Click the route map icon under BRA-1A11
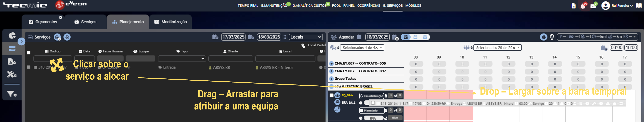Viewport: 644px width, 122px height. click(x=337, y=109)
